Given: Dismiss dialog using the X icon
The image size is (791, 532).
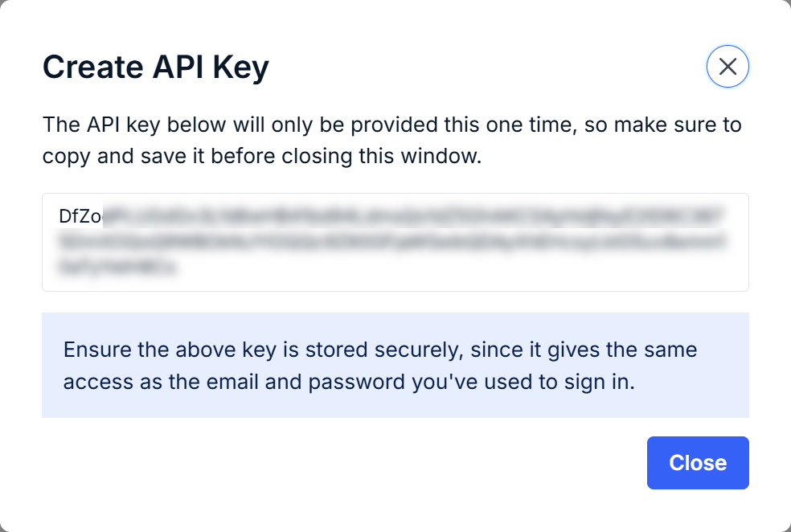Looking at the screenshot, I should point(727,66).
